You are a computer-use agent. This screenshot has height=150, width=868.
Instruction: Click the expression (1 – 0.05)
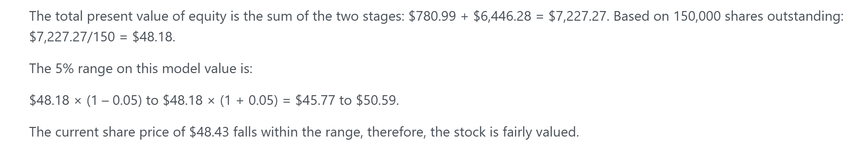tap(114, 100)
